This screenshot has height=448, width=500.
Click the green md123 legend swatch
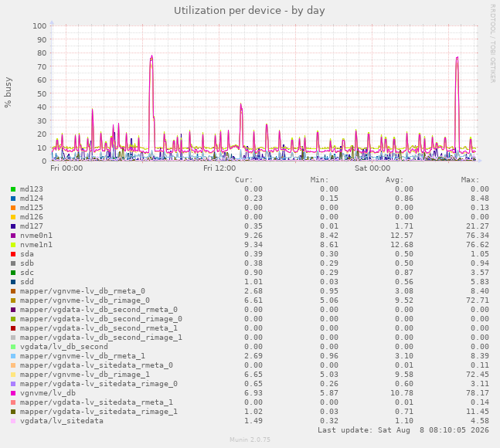pyautogui.click(x=13, y=189)
